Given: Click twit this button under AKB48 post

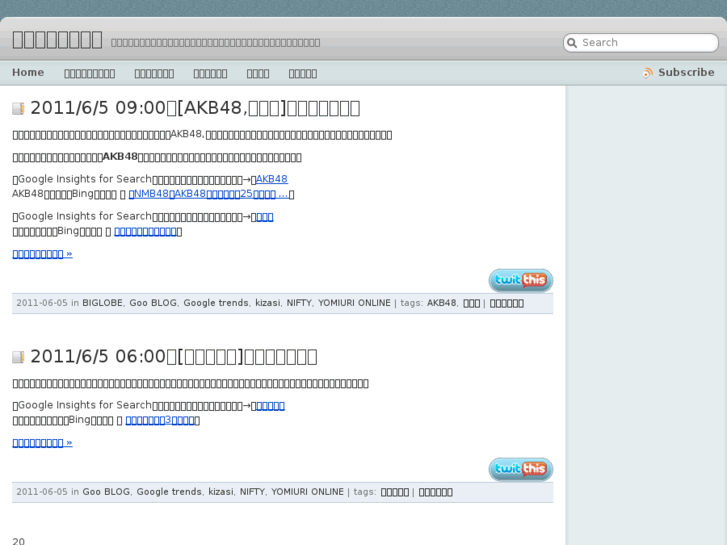Looking at the screenshot, I should [x=521, y=280].
